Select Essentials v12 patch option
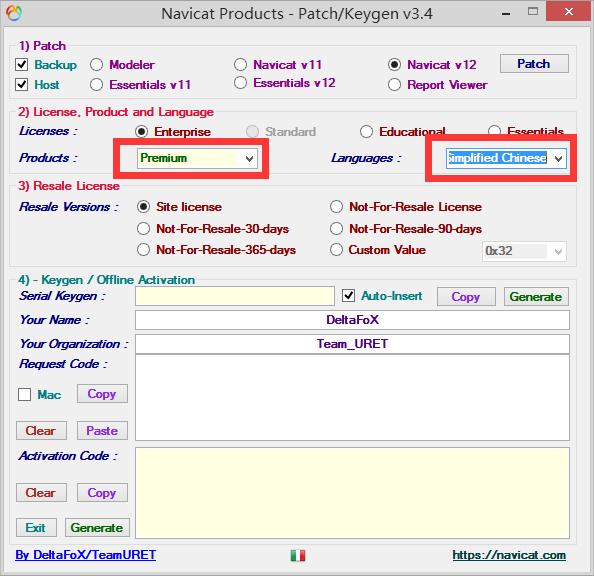 [241, 83]
